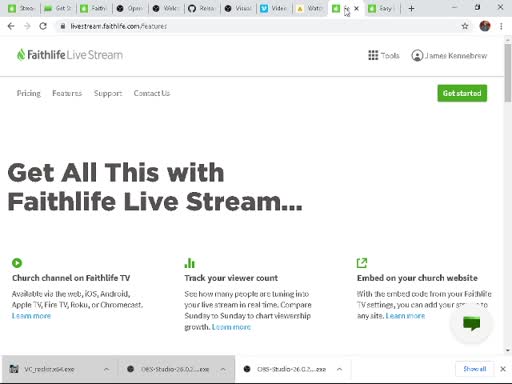Click the green Get started button
This screenshot has width=512, height=384.
[x=462, y=93]
